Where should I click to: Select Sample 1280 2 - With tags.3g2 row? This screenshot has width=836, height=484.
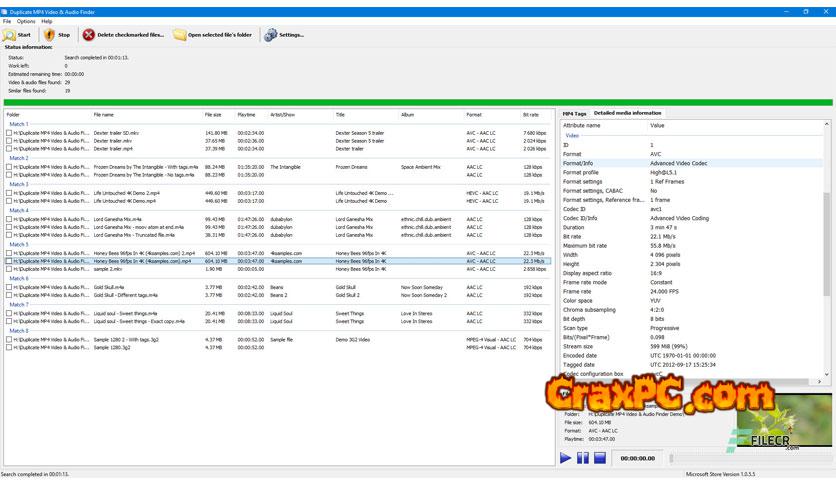click(x=277, y=340)
